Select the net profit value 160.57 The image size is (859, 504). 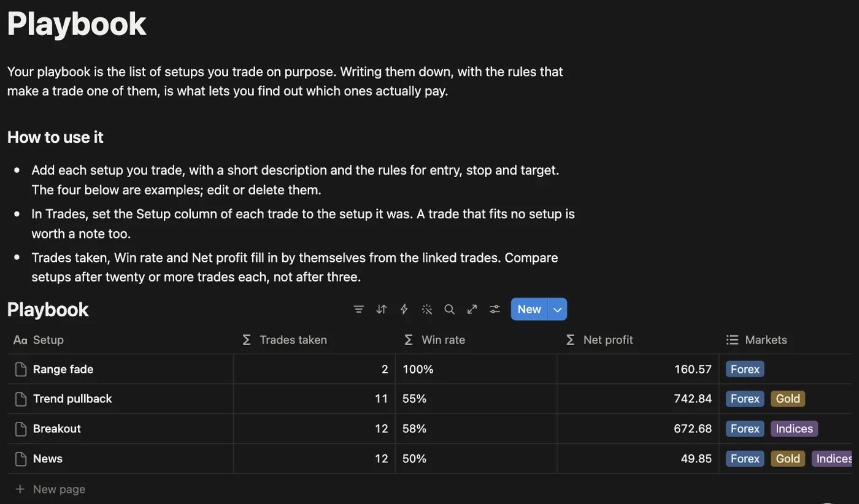(693, 369)
